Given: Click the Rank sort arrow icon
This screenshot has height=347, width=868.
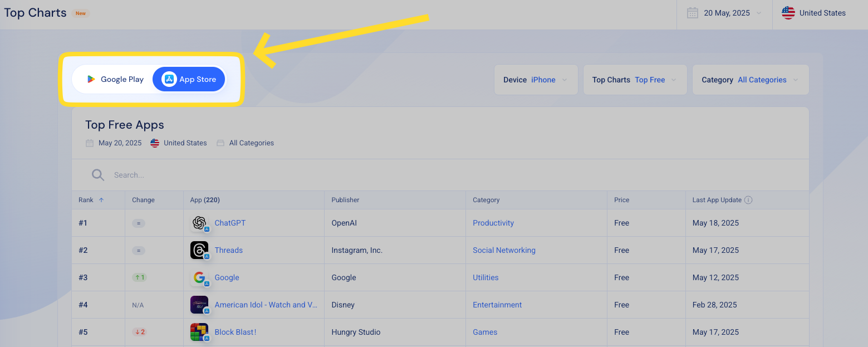Looking at the screenshot, I should pyautogui.click(x=101, y=200).
